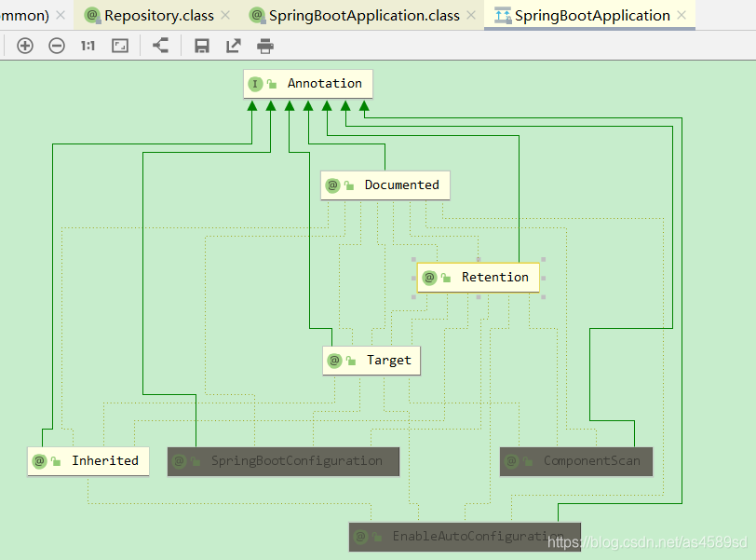Click the @ file icon on Repository.class tab
Image resolution: width=756 pixels, height=560 pixels.
click(x=92, y=16)
